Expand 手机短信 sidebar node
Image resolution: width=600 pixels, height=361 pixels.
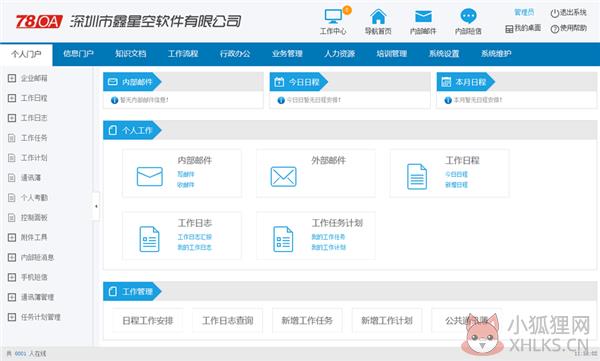[x=12, y=277]
